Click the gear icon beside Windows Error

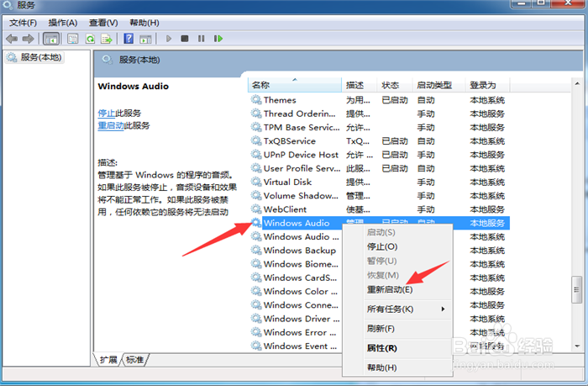256,332
